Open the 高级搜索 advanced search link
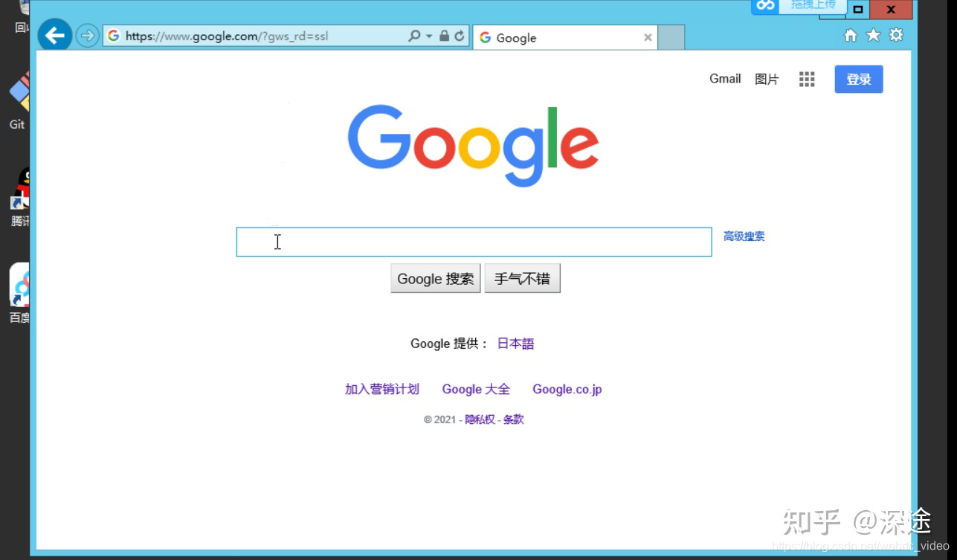Screen dimensions: 957x560 (x=744, y=236)
